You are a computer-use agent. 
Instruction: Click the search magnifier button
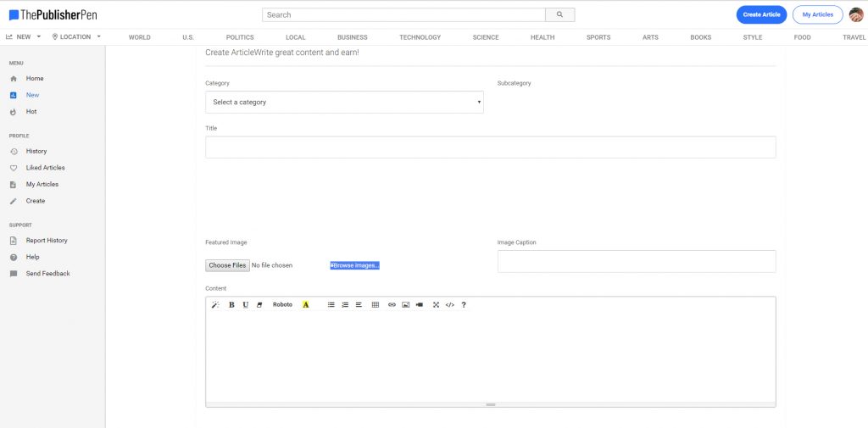pos(559,14)
